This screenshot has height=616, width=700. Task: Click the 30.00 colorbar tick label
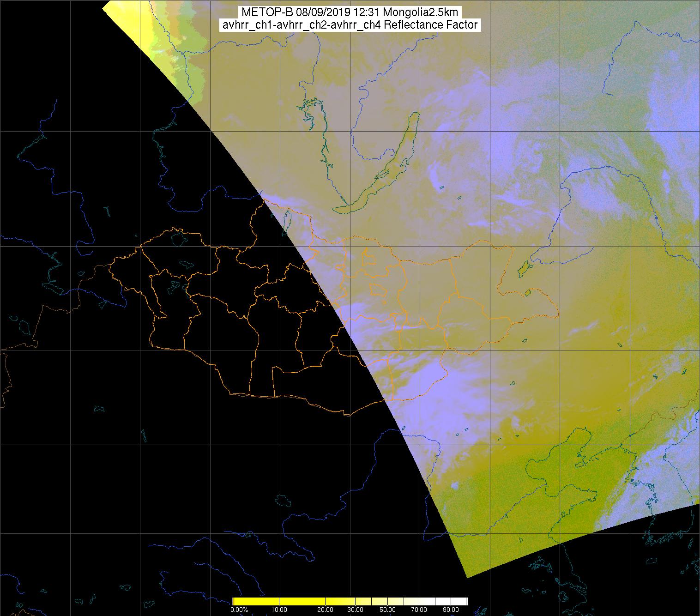coord(355,610)
